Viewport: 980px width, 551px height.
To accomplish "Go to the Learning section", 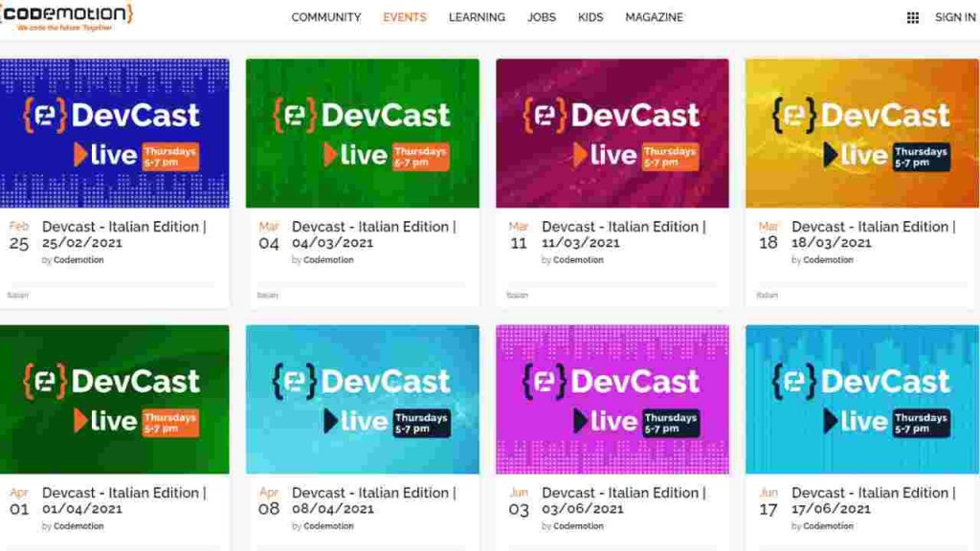I will (x=477, y=17).
